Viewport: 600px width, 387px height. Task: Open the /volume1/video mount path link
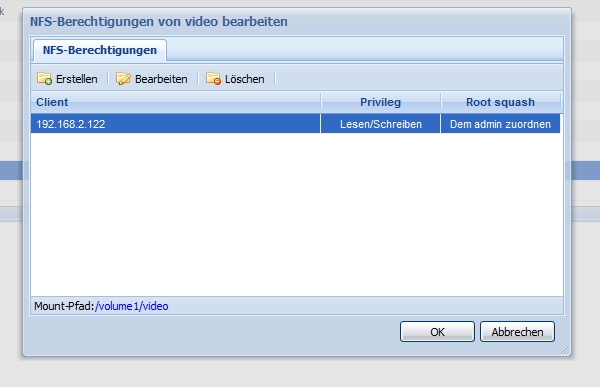point(132,306)
